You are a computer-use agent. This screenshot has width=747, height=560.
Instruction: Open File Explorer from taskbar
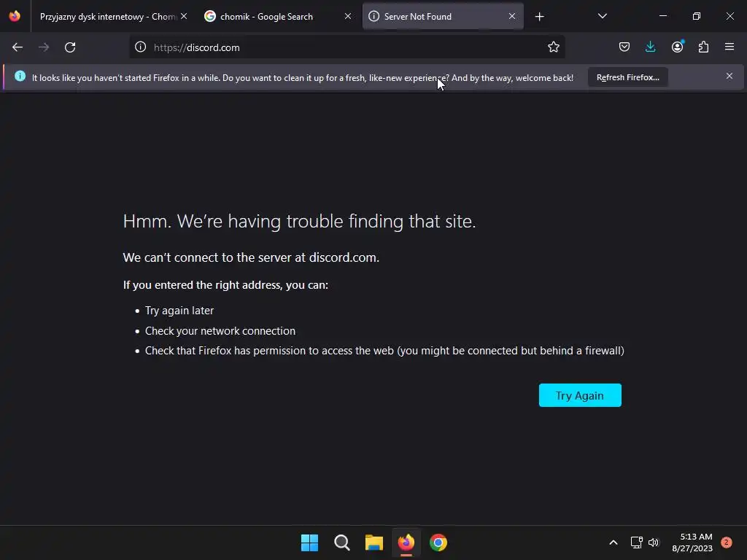coord(374,542)
